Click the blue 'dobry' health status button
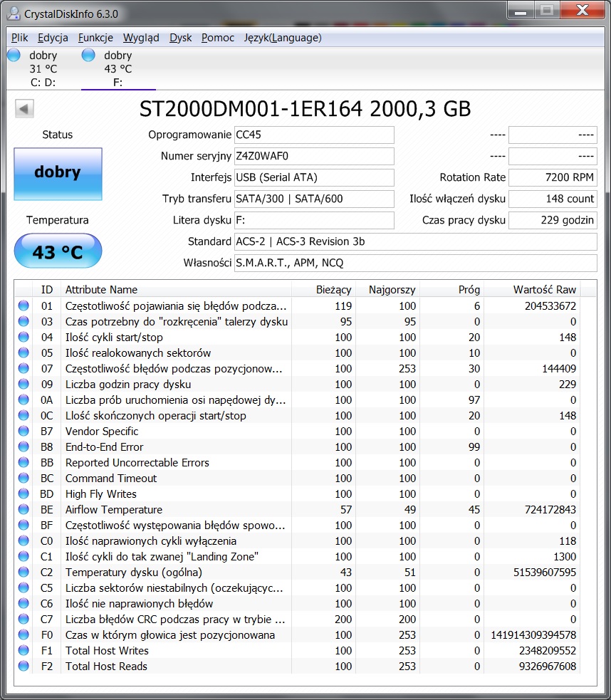The height and width of the screenshot is (700, 611). 58,174
